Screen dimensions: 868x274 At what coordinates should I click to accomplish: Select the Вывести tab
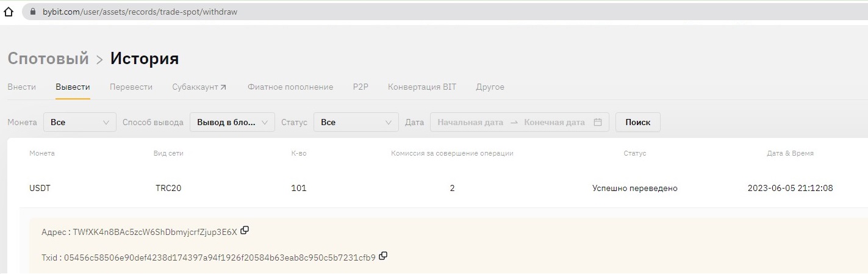click(x=73, y=87)
